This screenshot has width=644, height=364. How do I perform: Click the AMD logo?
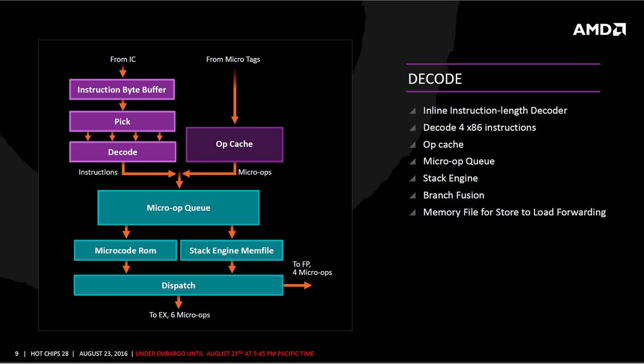pos(599,29)
